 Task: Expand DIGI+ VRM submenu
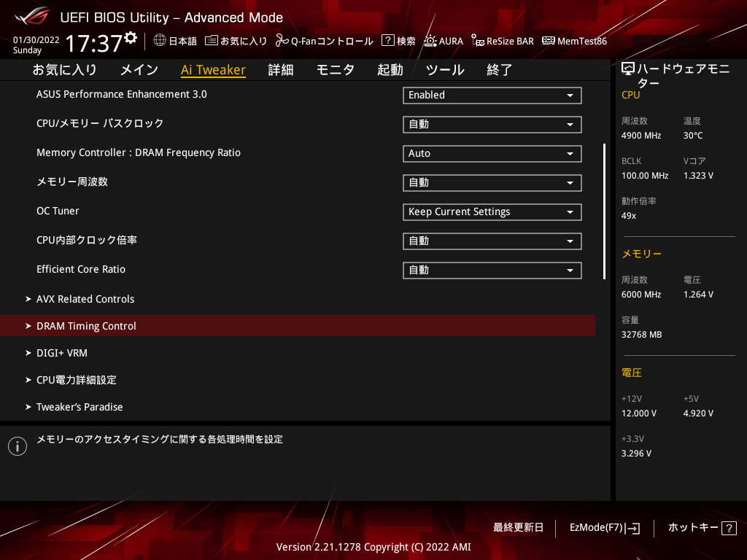point(56,353)
